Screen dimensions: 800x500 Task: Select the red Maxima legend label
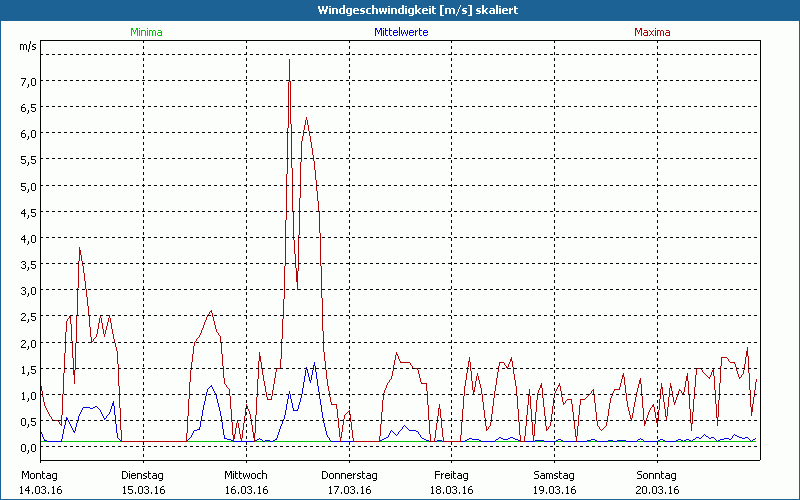click(653, 32)
